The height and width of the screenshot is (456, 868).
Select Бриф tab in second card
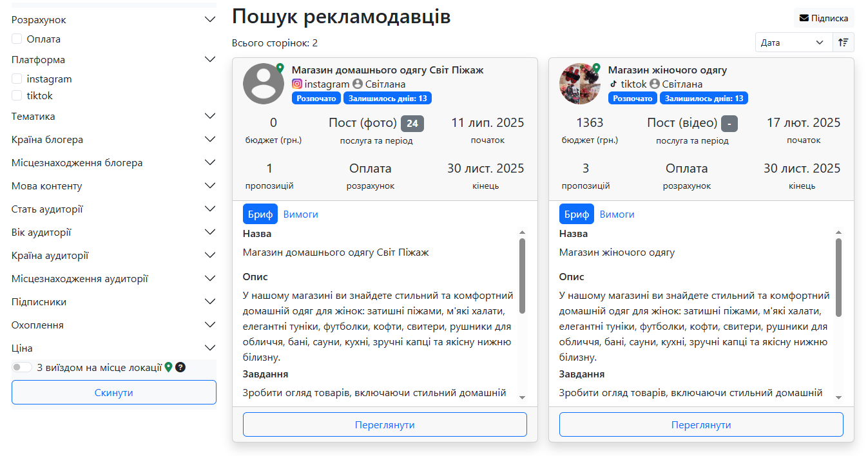576,214
